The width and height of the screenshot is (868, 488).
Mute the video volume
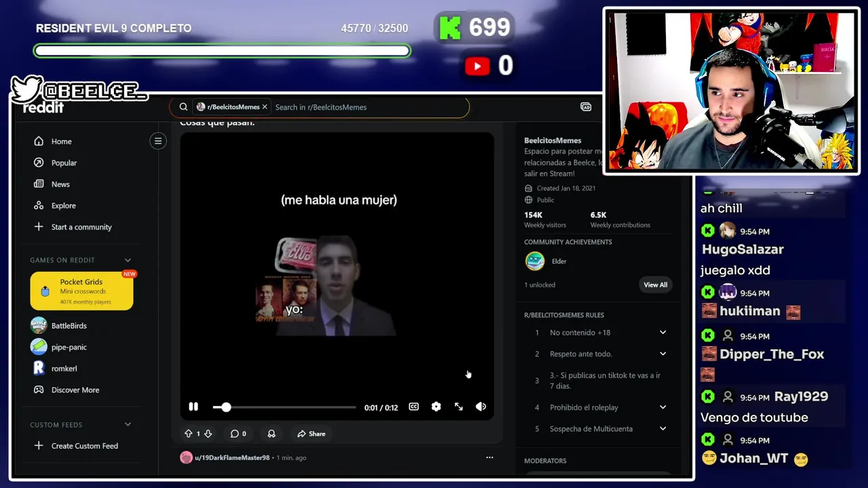click(x=481, y=407)
